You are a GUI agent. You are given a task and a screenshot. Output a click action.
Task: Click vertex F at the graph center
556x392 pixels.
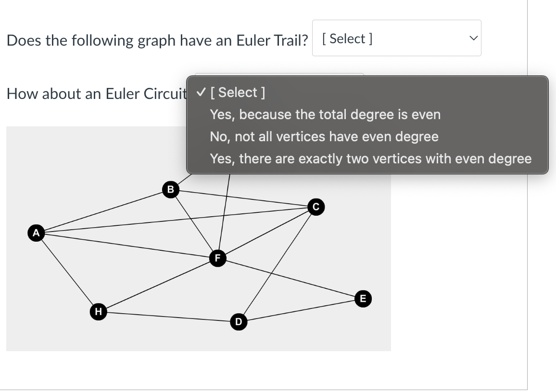(217, 258)
